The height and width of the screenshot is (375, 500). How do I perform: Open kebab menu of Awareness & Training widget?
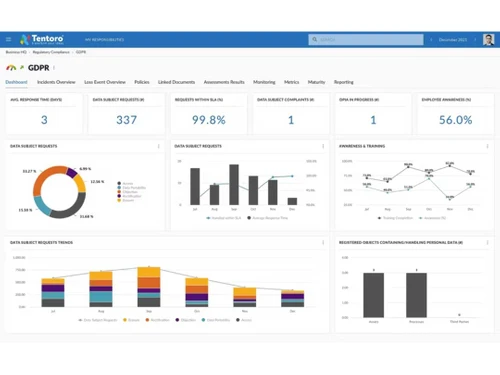click(x=487, y=146)
